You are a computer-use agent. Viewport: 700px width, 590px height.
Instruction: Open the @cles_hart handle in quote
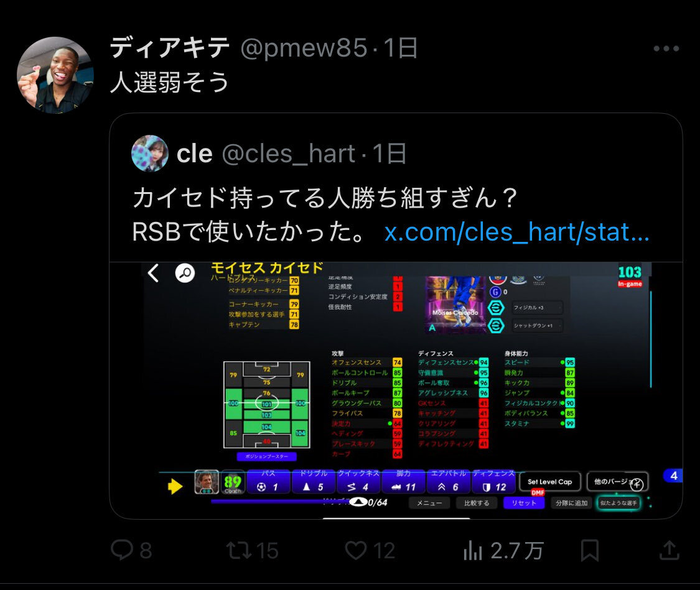pyautogui.click(x=288, y=154)
